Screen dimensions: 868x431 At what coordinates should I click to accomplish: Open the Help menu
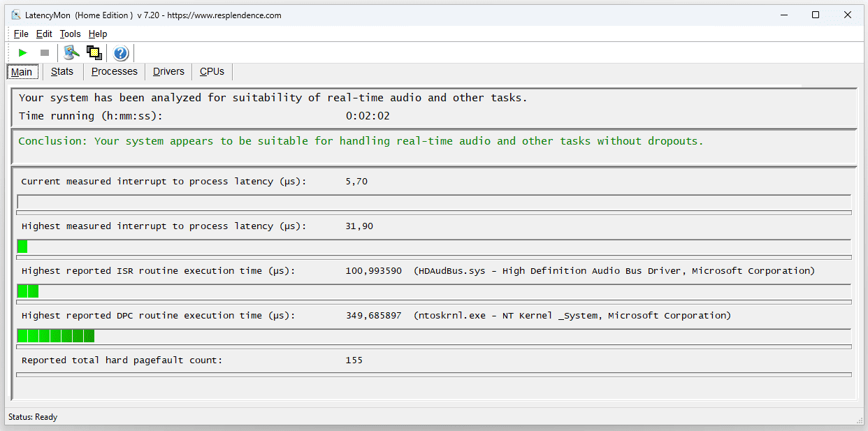point(98,34)
